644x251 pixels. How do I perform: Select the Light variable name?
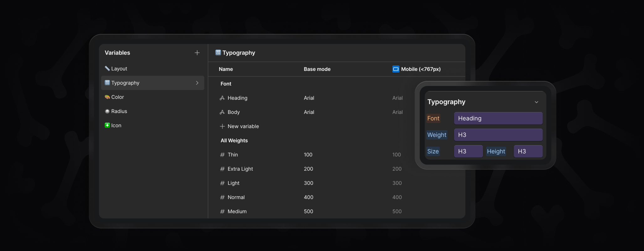click(x=233, y=183)
